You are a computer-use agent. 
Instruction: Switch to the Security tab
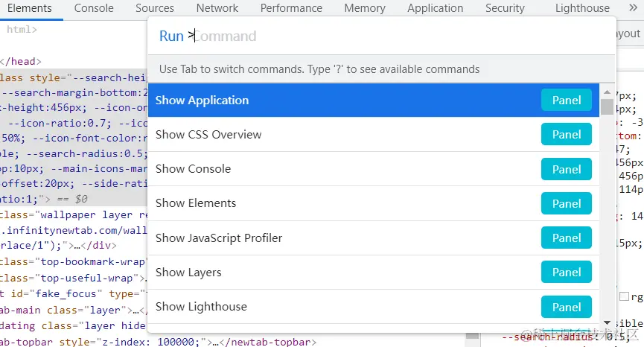coord(505,8)
